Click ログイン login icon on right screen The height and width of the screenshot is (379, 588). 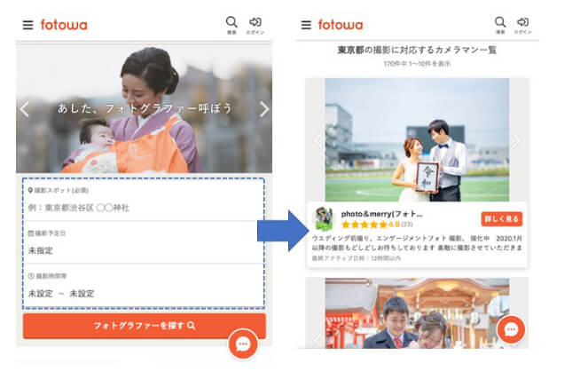(x=523, y=24)
